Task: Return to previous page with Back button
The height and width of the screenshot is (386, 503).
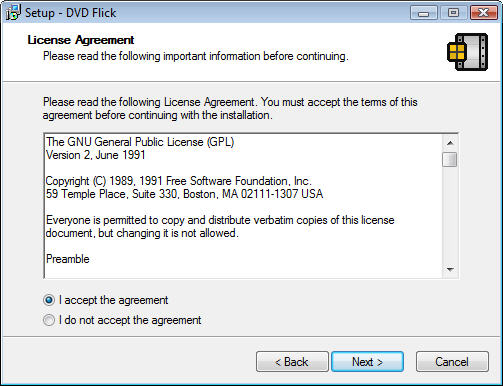Action: pyautogui.click(x=292, y=362)
